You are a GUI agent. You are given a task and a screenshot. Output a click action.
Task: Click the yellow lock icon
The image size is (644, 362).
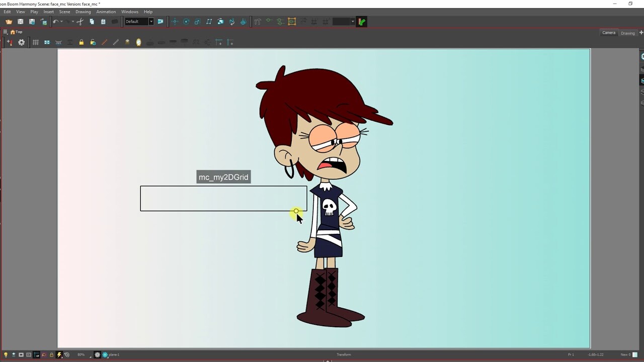click(81, 42)
